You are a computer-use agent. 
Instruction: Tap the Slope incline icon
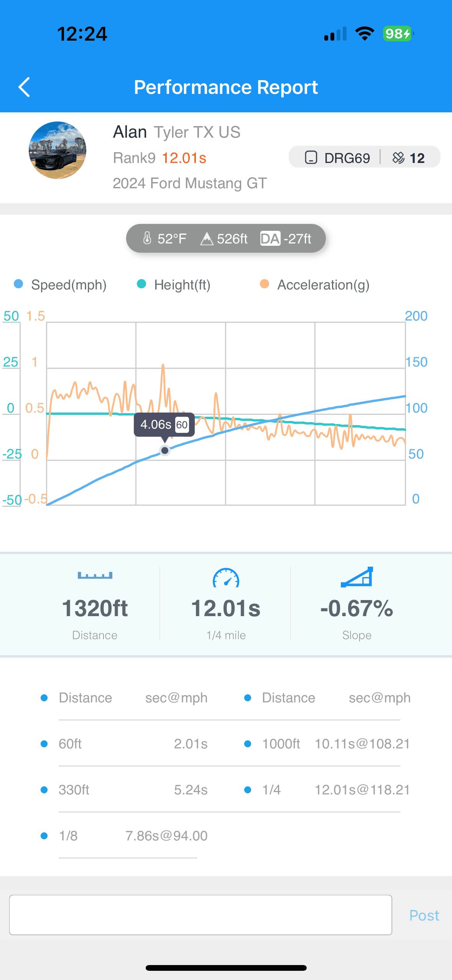[x=357, y=577]
